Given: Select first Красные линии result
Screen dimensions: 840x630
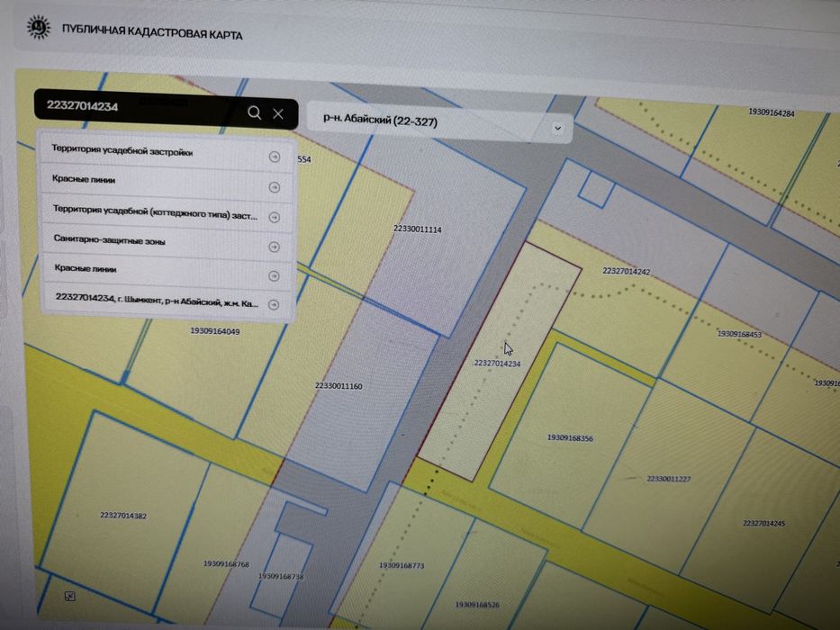Looking at the screenshot, I should 167,183.
